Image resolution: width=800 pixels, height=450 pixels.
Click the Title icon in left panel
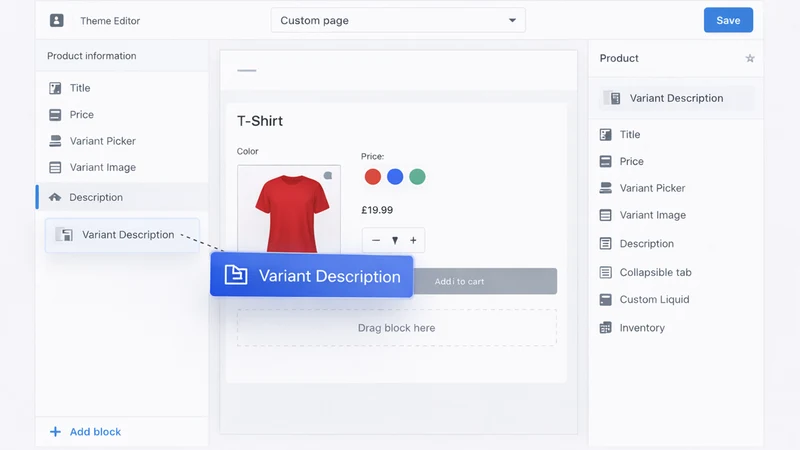55,88
